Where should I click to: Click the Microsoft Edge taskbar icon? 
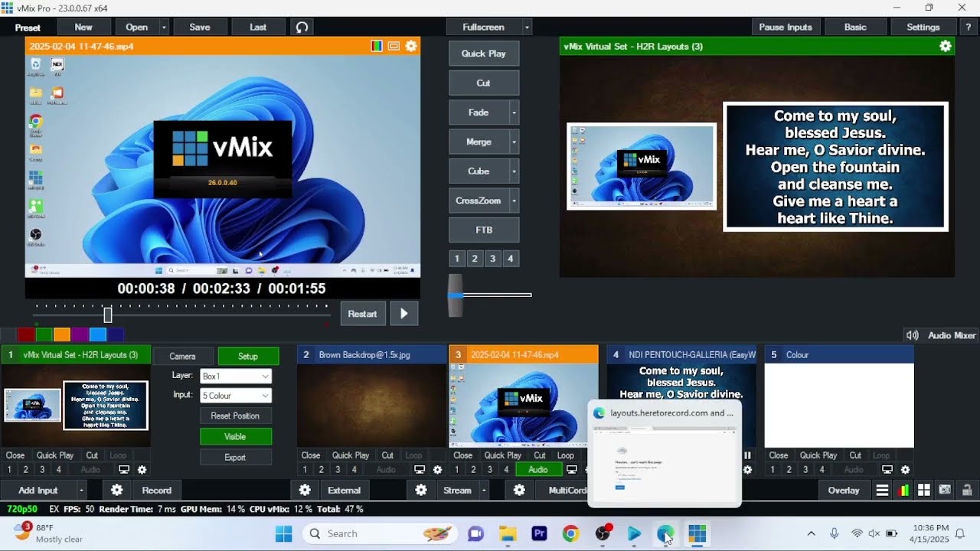(x=665, y=533)
